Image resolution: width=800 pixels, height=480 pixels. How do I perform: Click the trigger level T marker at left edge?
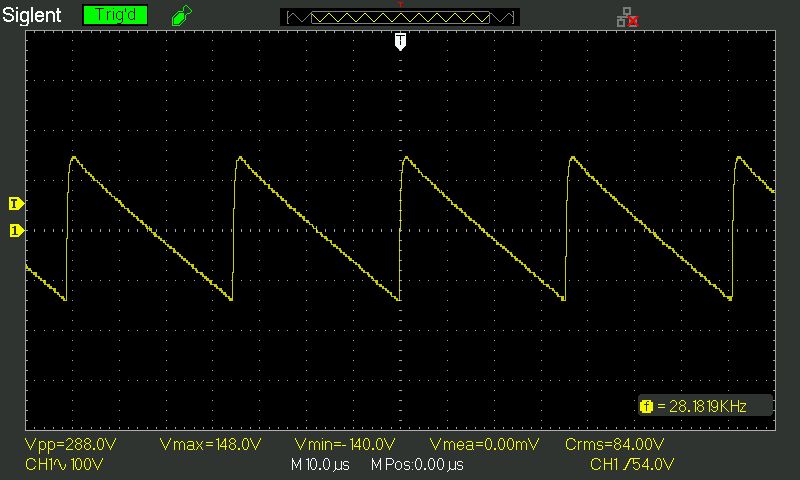[14, 204]
